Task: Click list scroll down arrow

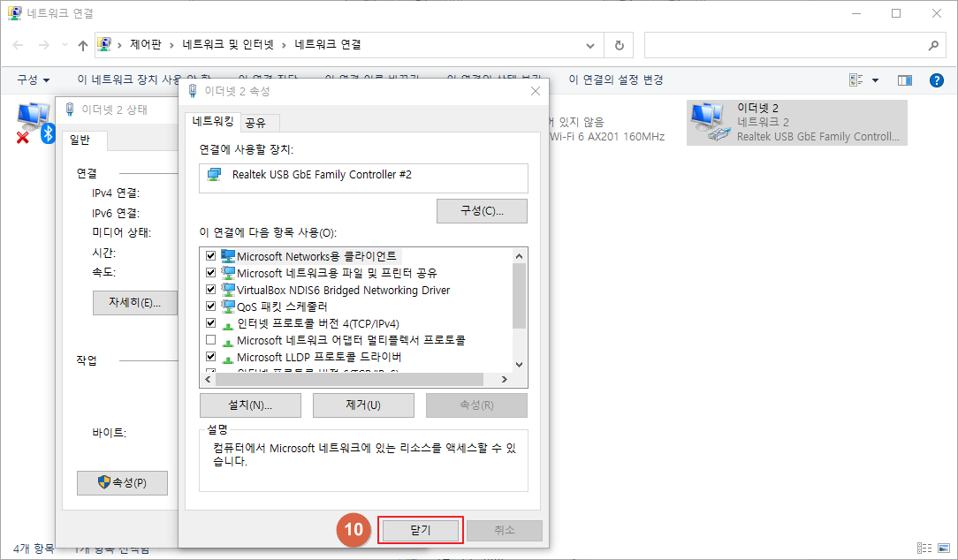Action: (520, 365)
